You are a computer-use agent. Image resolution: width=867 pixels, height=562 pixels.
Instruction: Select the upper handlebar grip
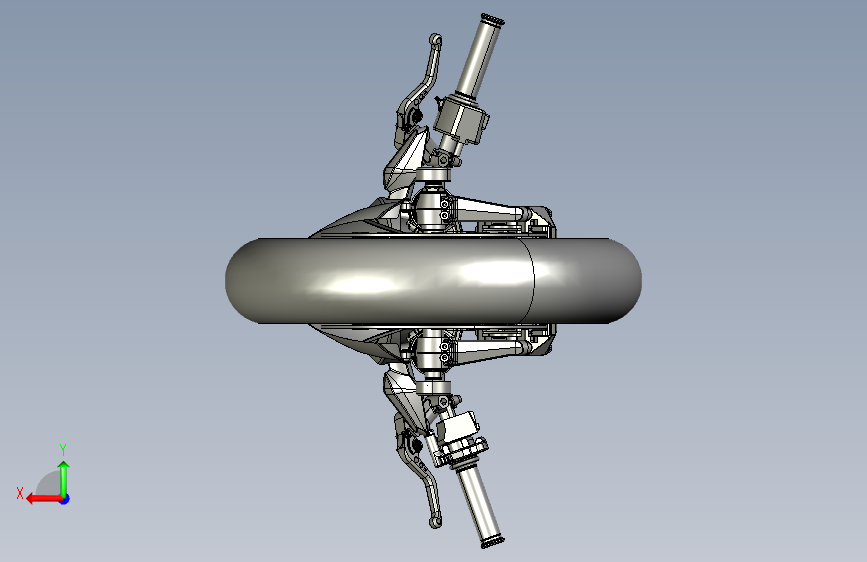click(x=479, y=55)
